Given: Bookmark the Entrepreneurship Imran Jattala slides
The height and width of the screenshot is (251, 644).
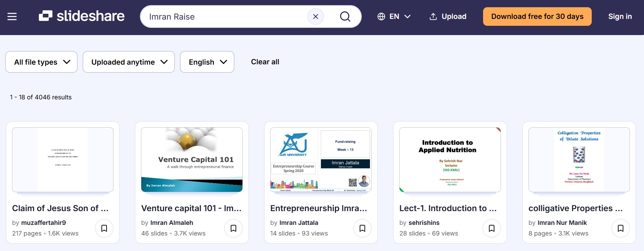Looking at the screenshot, I should pos(362,228).
